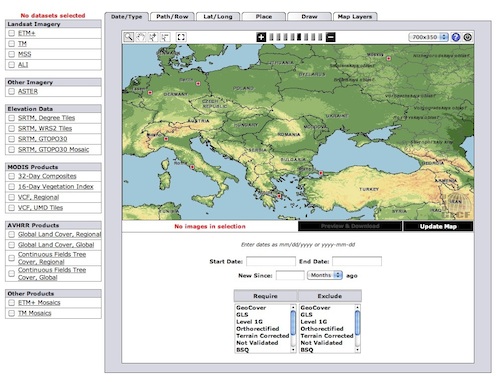Image resolution: width=500 pixels, height=382 pixels.
Task: Click the Preview & Download button
Action: coord(350,226)
